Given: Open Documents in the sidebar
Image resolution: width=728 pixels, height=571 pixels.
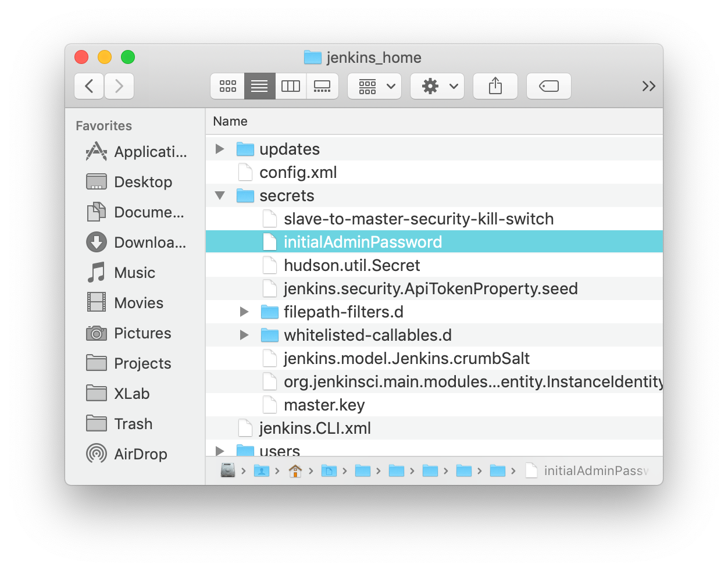Looking at the screenshot, I should (x=135, y=212).
